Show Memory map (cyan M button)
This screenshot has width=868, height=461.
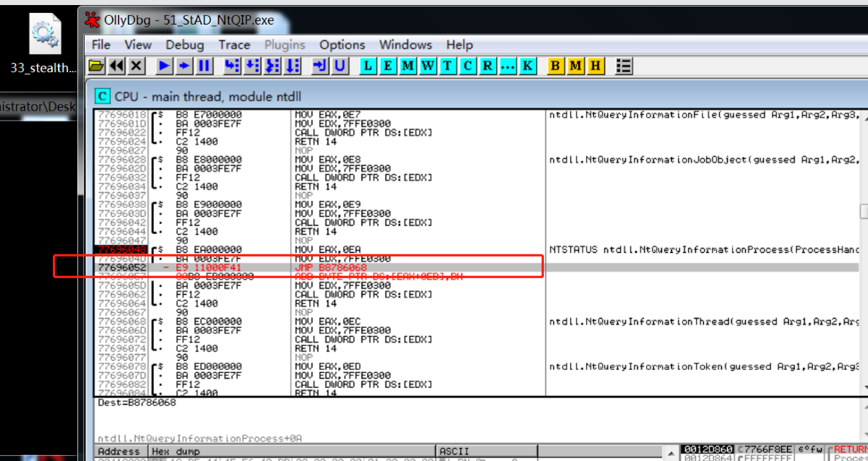click(x=408, y=66)
